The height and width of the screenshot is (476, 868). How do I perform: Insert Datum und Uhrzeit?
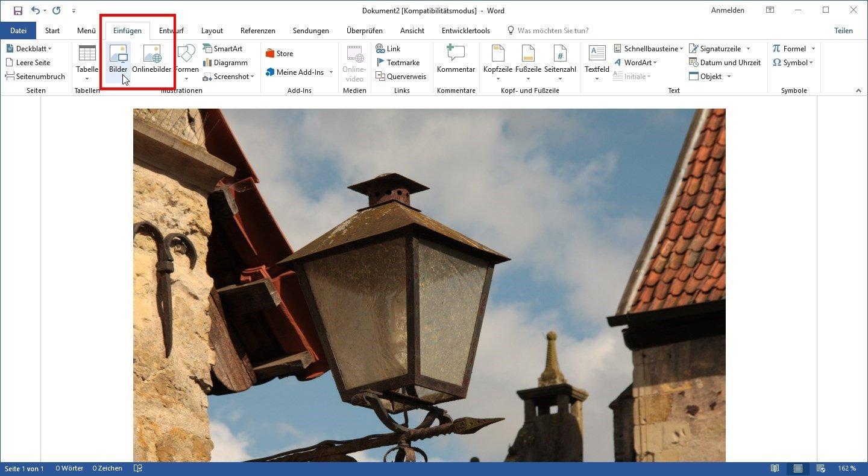pos(725,63)
